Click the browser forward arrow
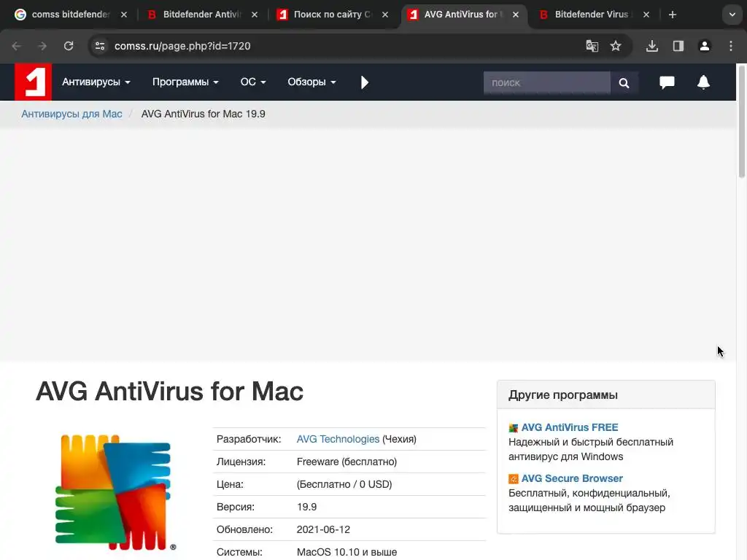The height and width of the screenshot is (560, 747). 42,46
